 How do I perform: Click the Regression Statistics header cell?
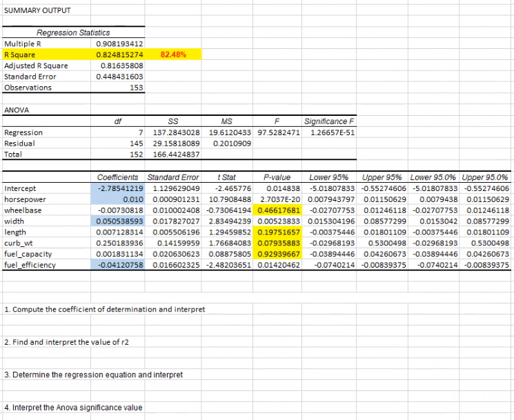tap(73, 33)
